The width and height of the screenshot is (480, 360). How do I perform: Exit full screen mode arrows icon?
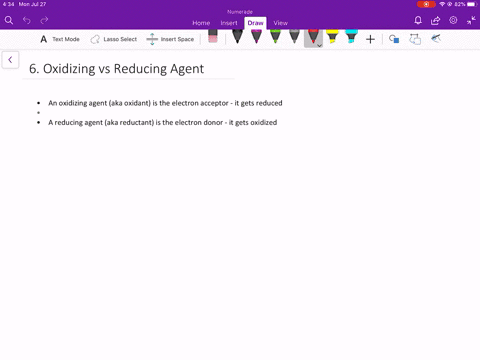pyautogui.click(x=471, y=20)
